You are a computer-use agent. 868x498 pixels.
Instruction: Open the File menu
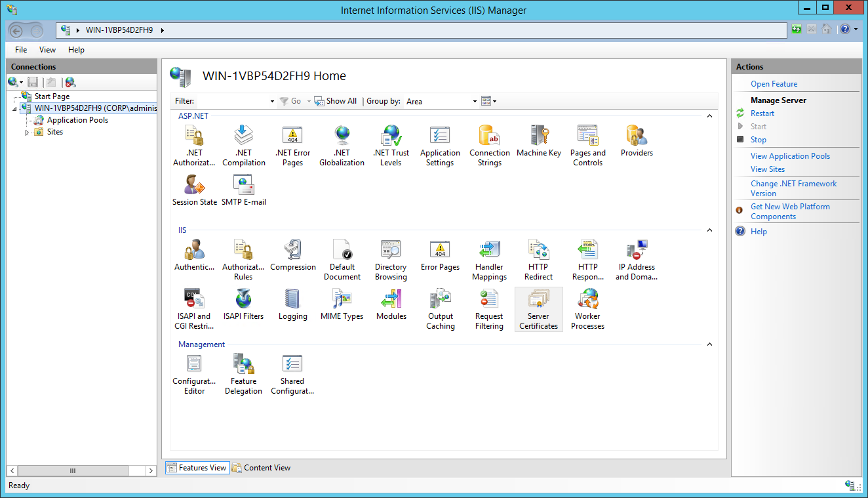coord(21,50)
